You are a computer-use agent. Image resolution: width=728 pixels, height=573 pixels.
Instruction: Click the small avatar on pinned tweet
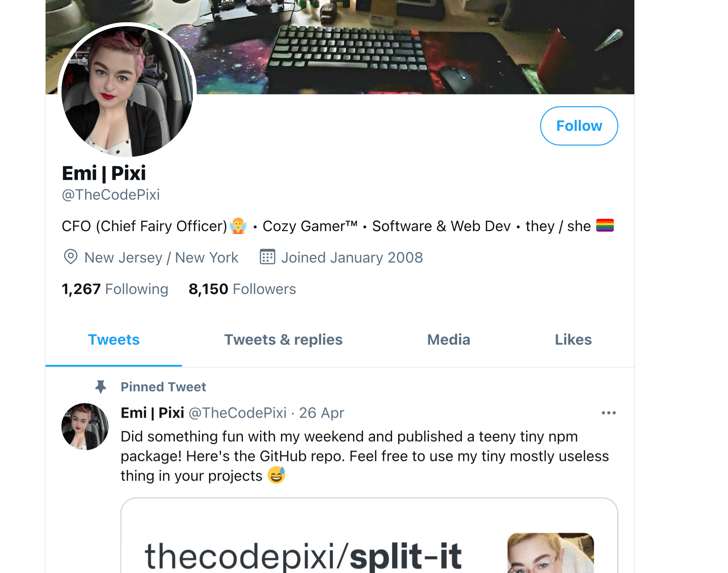point(85,427)
